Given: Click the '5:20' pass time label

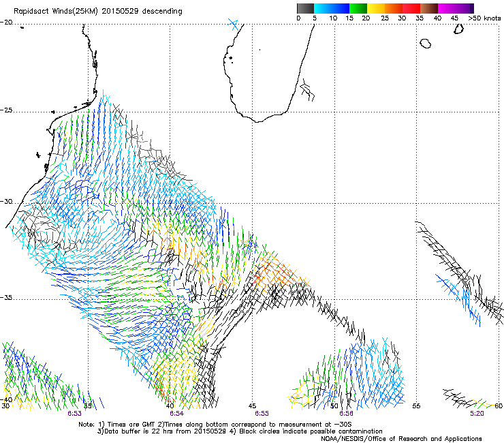Looking at the screenshot, I should pyautogui.click(x=477, y=414).
